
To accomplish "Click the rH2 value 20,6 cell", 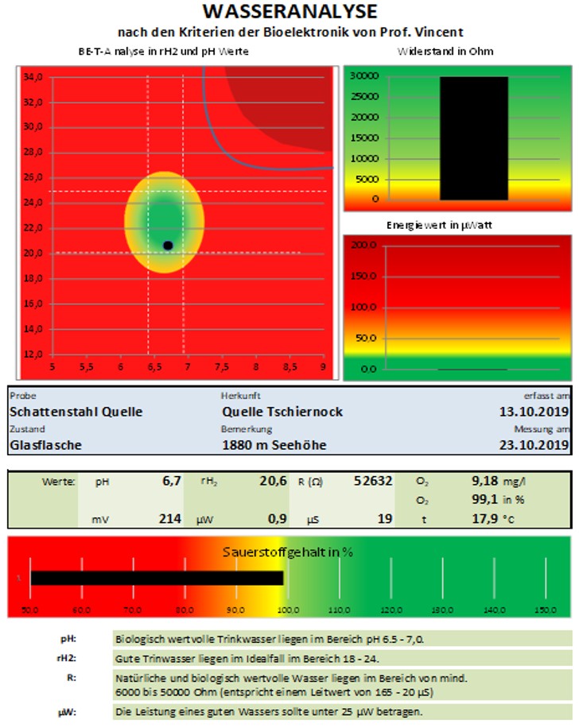I will click(x=272, y=482).
